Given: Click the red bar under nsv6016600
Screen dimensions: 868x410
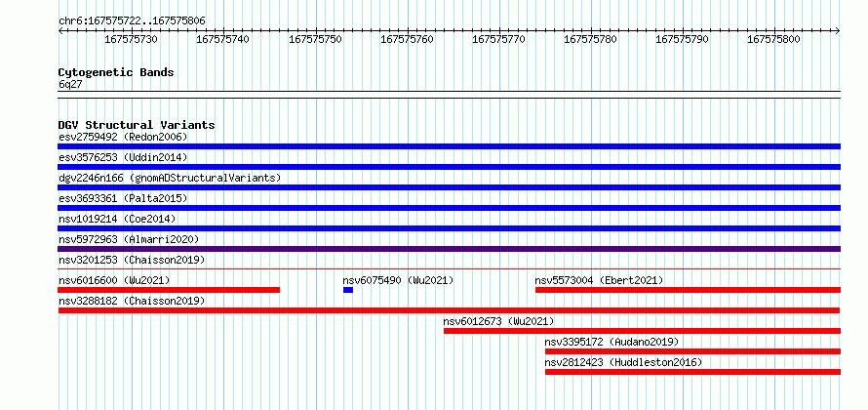Looking at the screenshot, I should click(169, 290).
